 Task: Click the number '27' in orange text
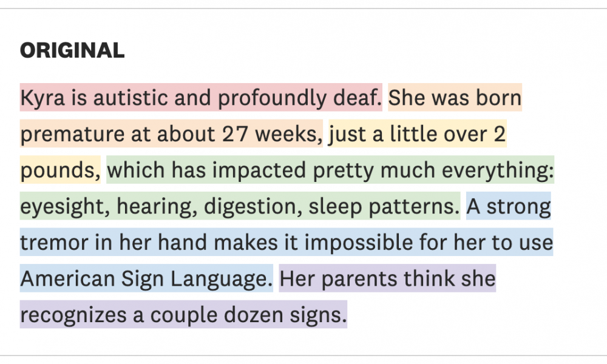coord(235,134)
